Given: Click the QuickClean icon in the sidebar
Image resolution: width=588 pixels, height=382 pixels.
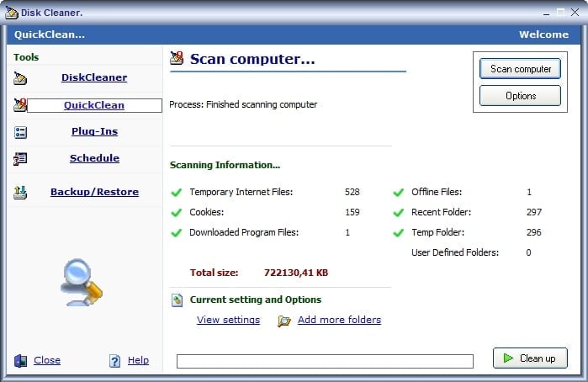Looking at the screenshot, I should click(20, 105).
